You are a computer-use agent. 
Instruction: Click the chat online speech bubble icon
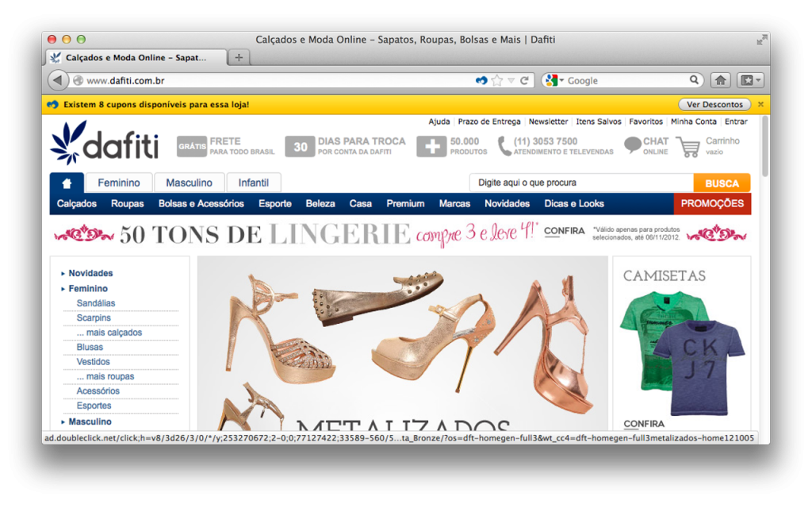click(632, 146)
